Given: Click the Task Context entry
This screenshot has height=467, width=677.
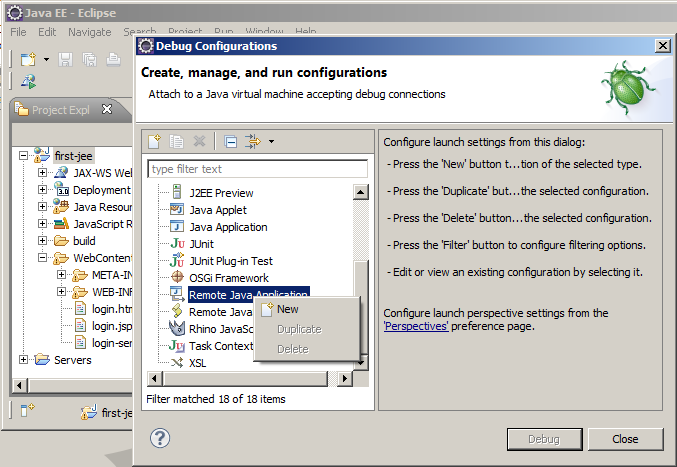Looking at the screenshot, I should (221, 346).
